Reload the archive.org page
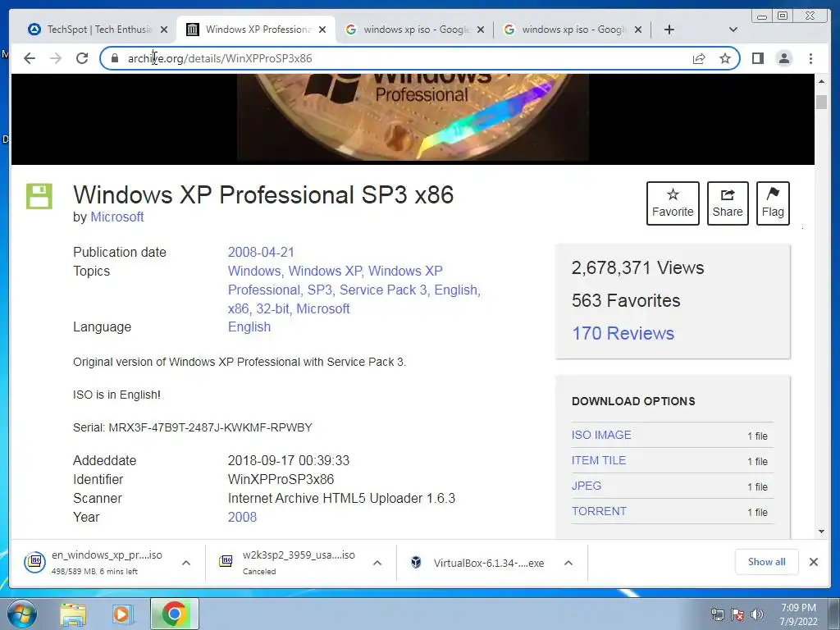 pos(82,58)
